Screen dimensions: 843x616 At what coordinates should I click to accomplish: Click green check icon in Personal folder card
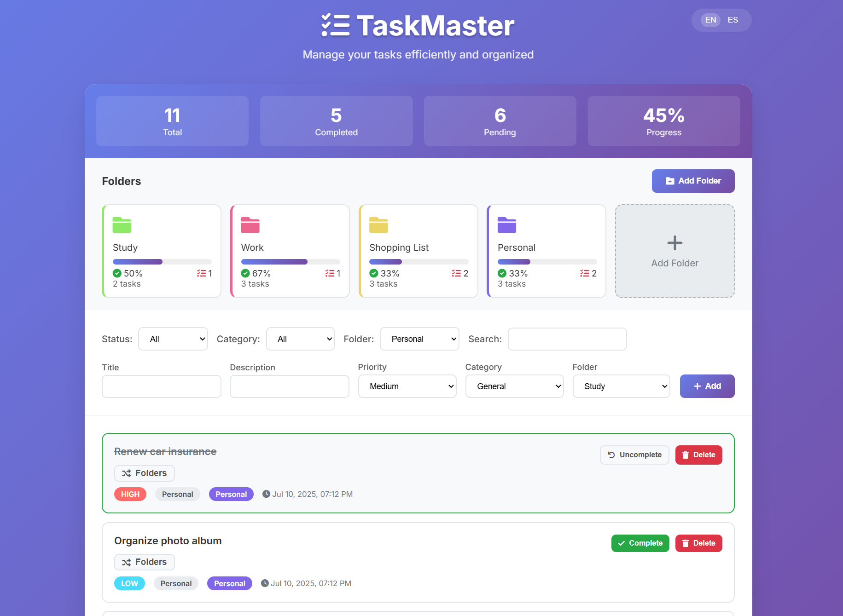pos(502,273)
